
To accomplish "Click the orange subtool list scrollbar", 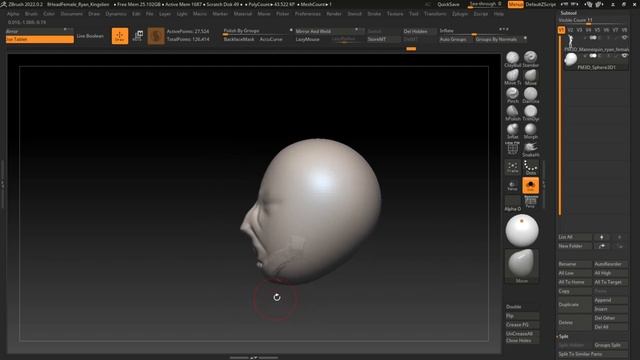I will [560, 124].
